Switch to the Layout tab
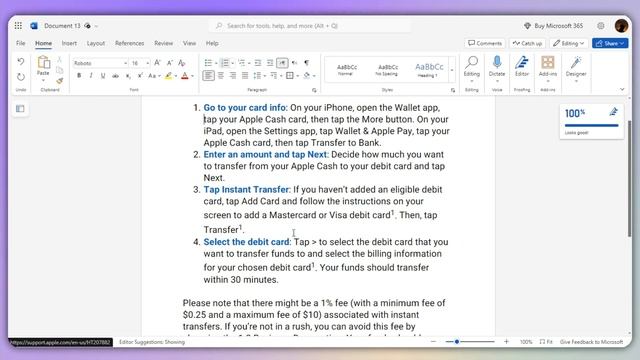The width and height of the screenshot is (640, 360). tap(96, 43)
